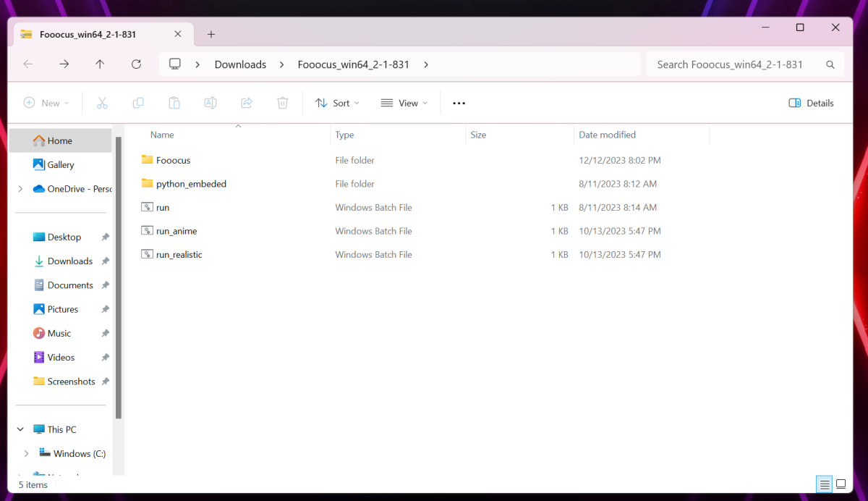Viewport: 868px width, 501px height.
Task: Click the run_anime batch file icon
Action: [147, 231]
